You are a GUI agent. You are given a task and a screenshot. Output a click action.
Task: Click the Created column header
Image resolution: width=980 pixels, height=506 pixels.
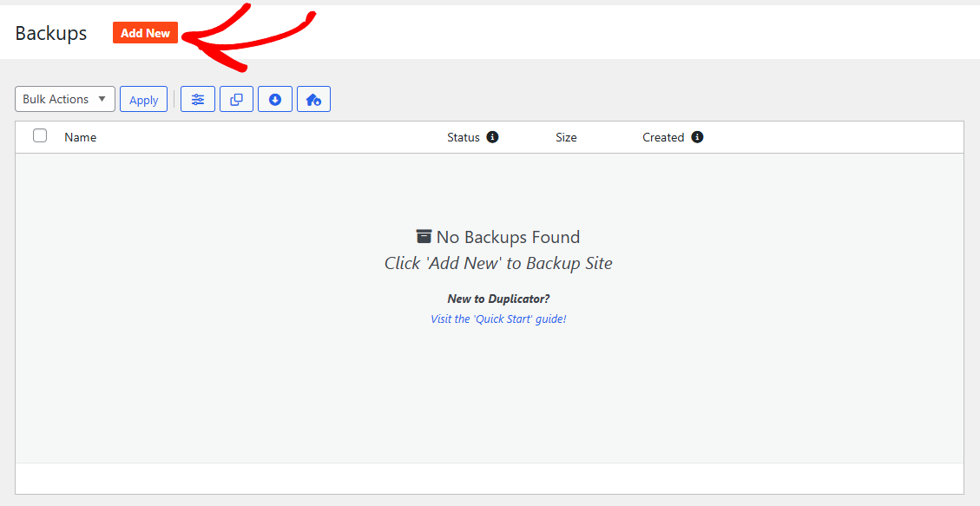[x=663, y=137]
